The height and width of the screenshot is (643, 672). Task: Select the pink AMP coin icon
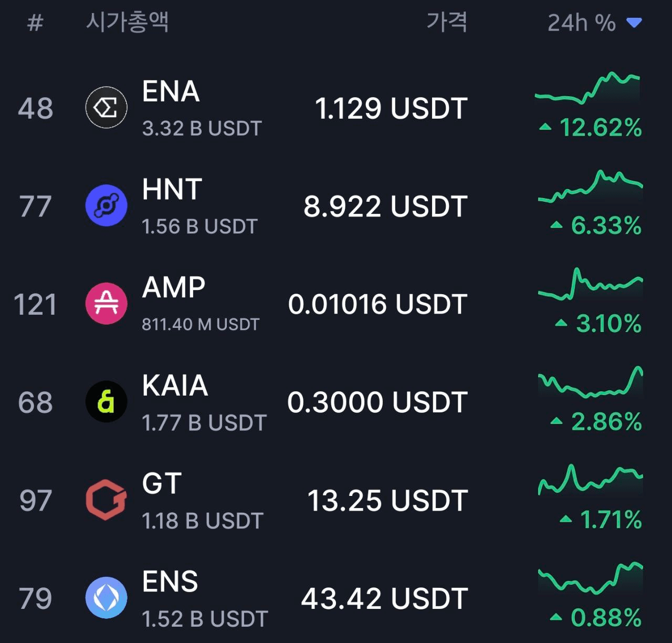[x=106, y=304]
